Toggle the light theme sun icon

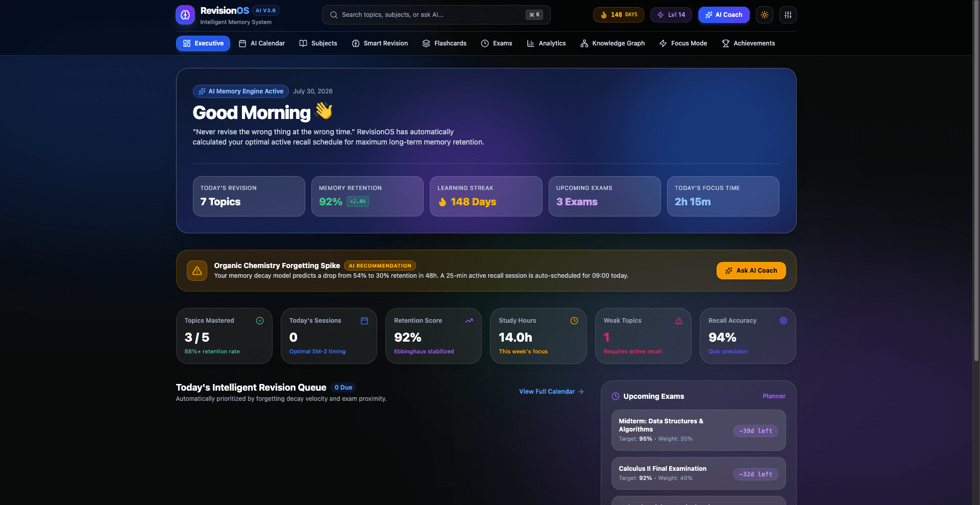(764, 15)
